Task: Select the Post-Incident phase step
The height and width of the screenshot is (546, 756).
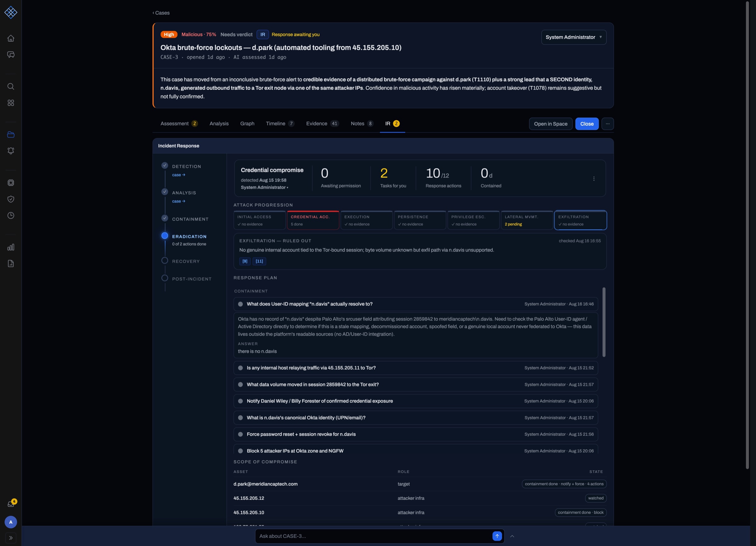Action: coord(192,279)
